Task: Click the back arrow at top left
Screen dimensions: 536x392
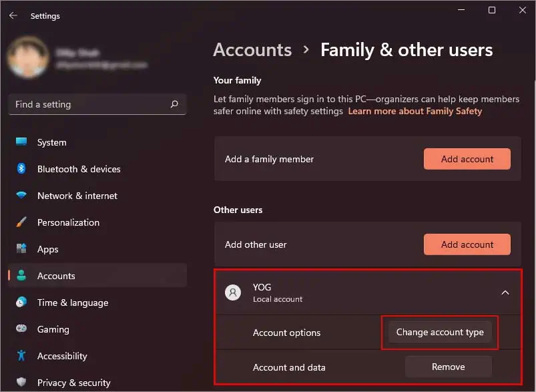Action: pos(13,15)
